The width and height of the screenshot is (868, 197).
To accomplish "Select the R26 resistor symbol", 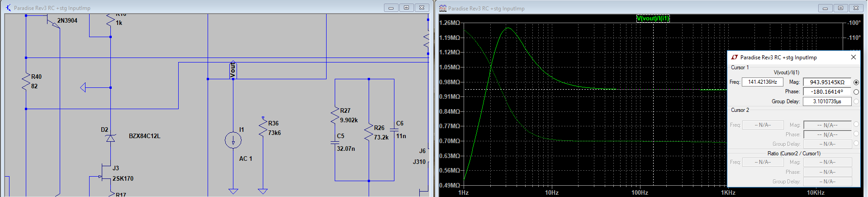I will click(x=369, y=132).
